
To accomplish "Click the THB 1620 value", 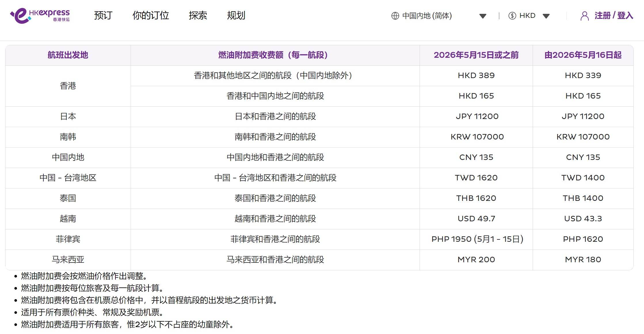I will [476, 198].
